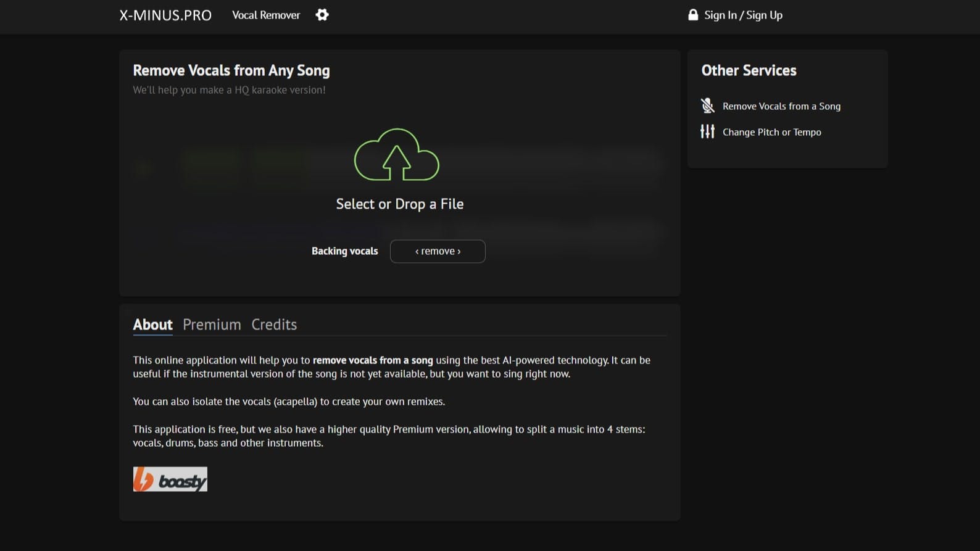Open the Backing vocals 'remove' selector
980x551 pixels.
438,251
